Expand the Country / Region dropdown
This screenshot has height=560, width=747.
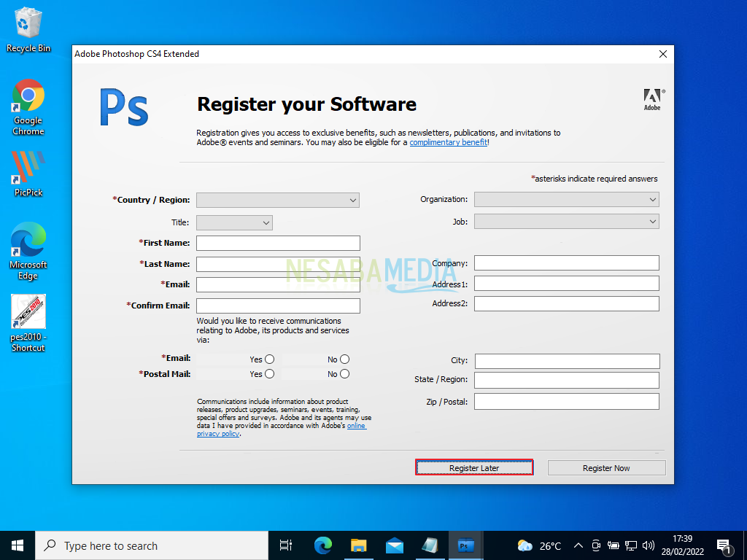tap(278, 200)
